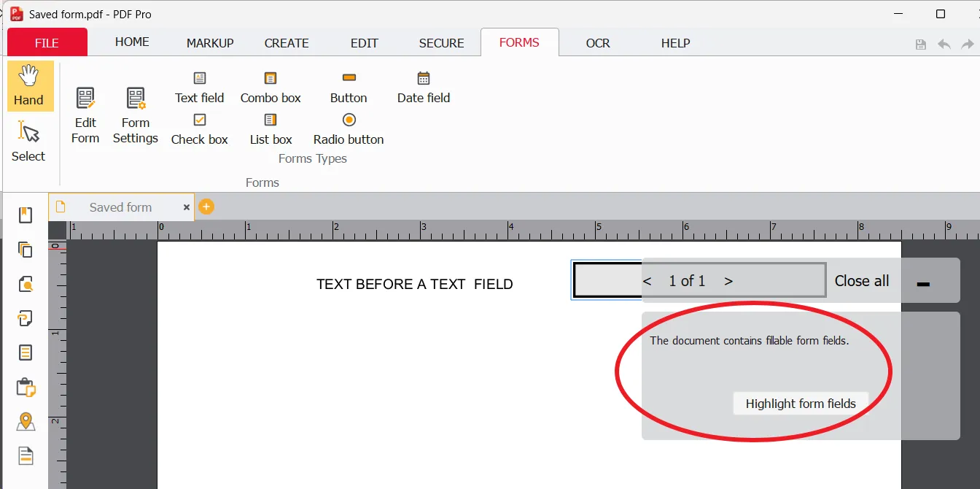Insert a Radio button form element
Image resolution: width=980 pixels, height=489 pixels.
click(x=349, y=129)
